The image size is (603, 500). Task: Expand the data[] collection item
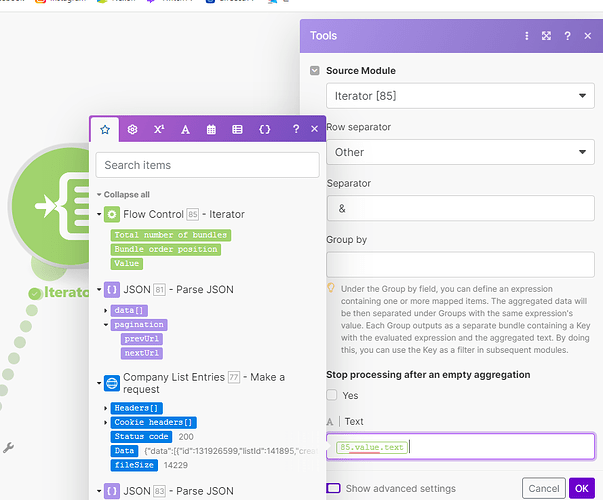click(x=105, y=310)
